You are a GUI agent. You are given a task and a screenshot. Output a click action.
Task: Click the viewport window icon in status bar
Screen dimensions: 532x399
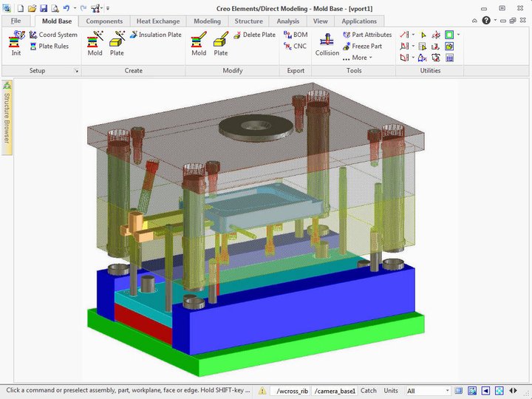(x=458, y=391)
